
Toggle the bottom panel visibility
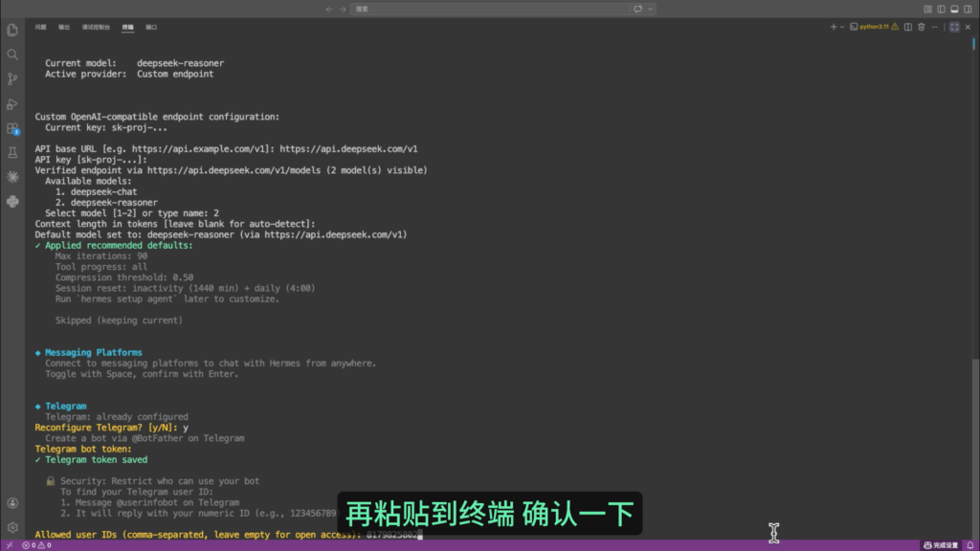tap(954, 9)
